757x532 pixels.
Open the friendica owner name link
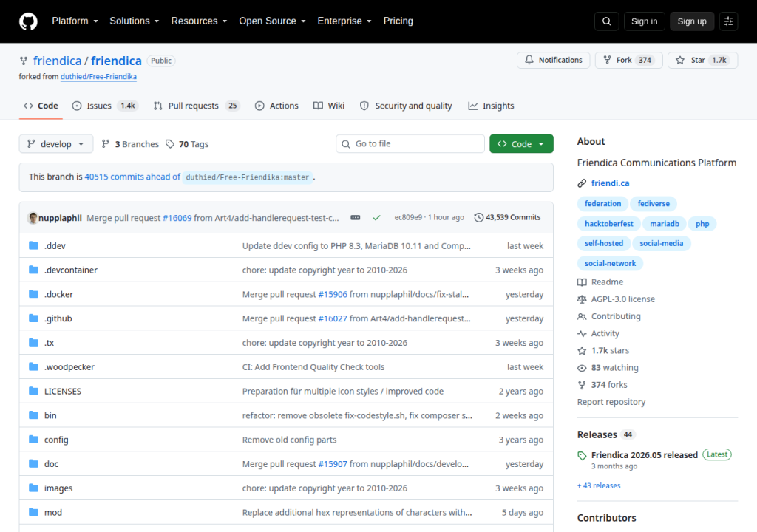click(57, 61)
